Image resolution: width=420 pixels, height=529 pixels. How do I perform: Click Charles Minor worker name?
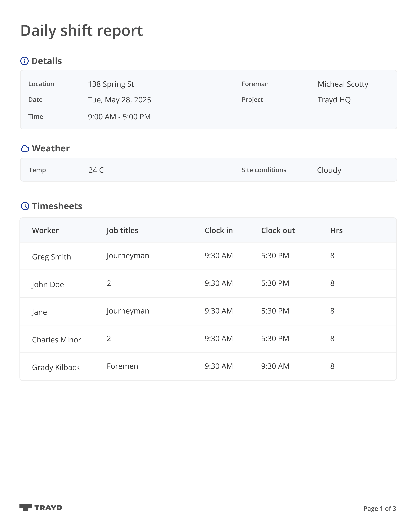pos(56,340)
